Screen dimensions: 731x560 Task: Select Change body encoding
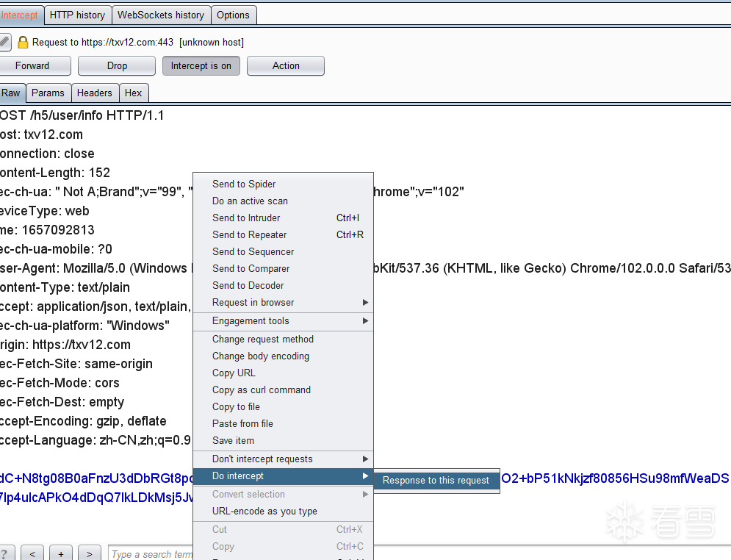(x=283, y=356)
